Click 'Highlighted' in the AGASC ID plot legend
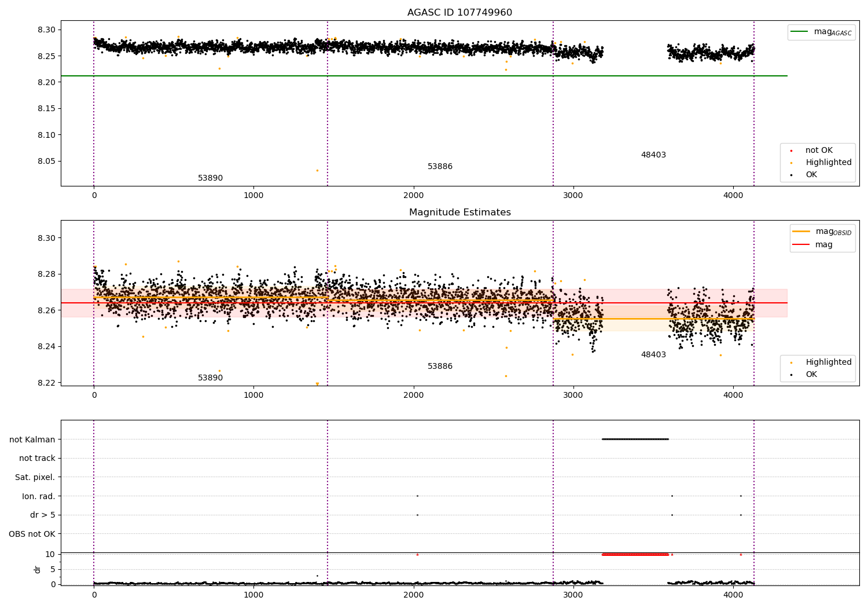Image resolution: width=868 pixels, height=608 pixels. [x=828, y=162]
